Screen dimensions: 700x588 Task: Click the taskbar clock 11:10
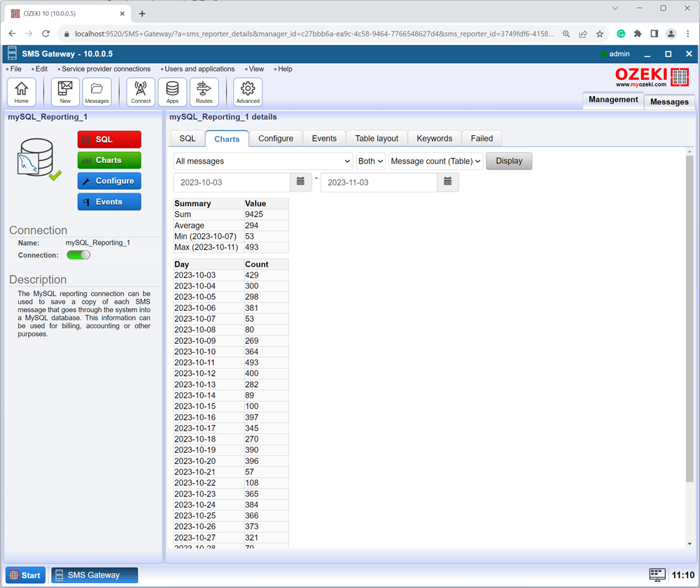(683, 575)
